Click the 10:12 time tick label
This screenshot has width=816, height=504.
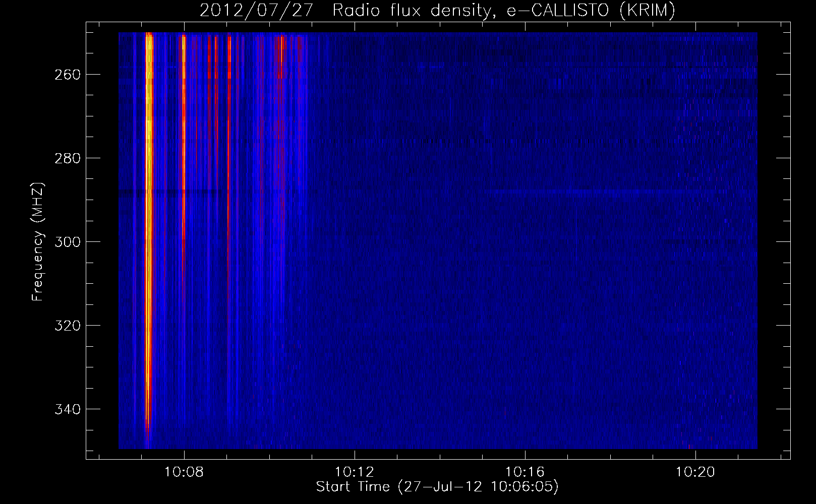(x=355, y=472)
